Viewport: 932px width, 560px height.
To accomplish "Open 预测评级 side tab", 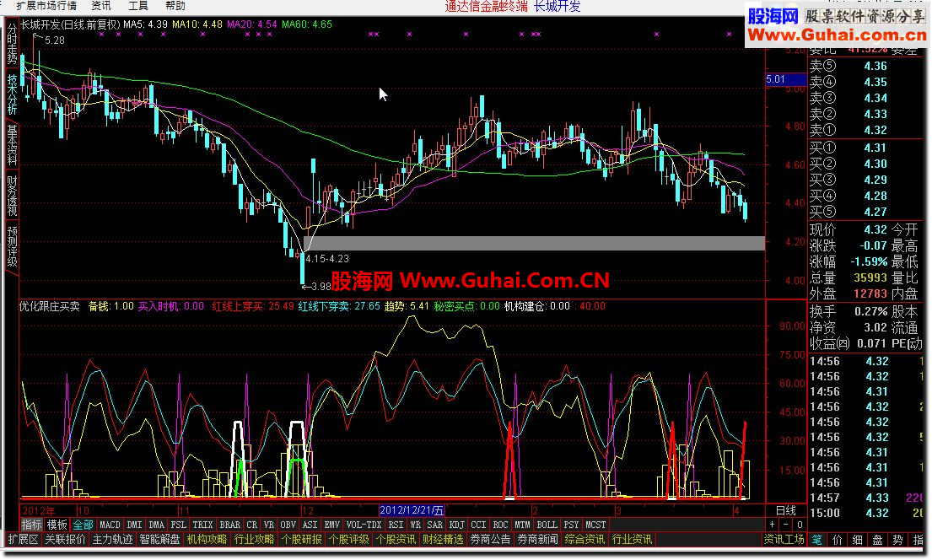I will [x=12, y=245].
